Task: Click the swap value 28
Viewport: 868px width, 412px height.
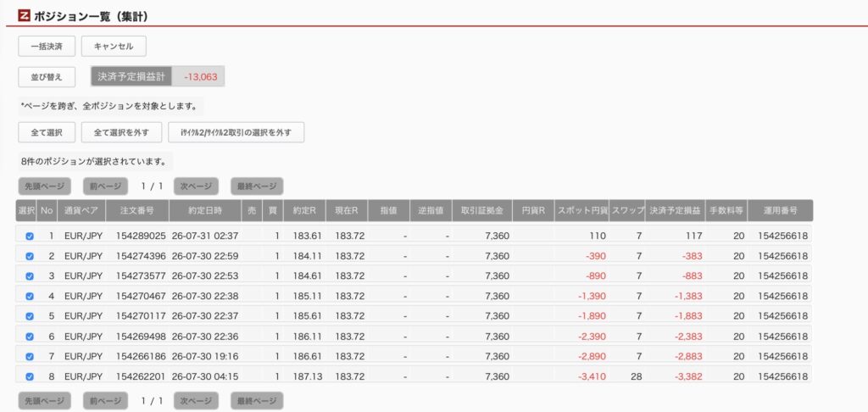Action: (636, 376)
